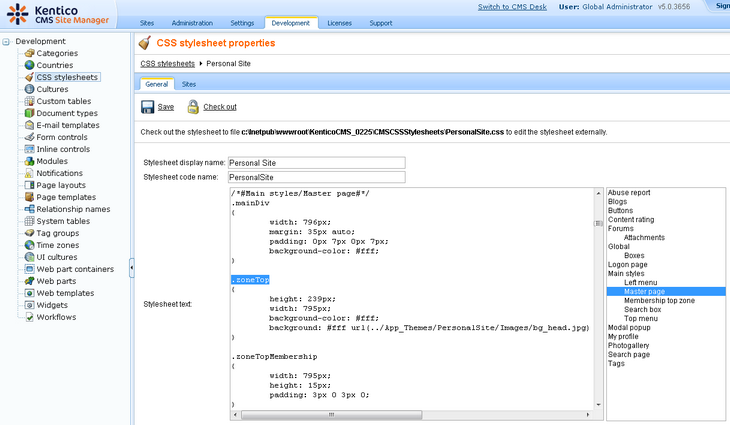Click the stylesheet editor vertical scrollbar thumb

(x=598, y=223)
